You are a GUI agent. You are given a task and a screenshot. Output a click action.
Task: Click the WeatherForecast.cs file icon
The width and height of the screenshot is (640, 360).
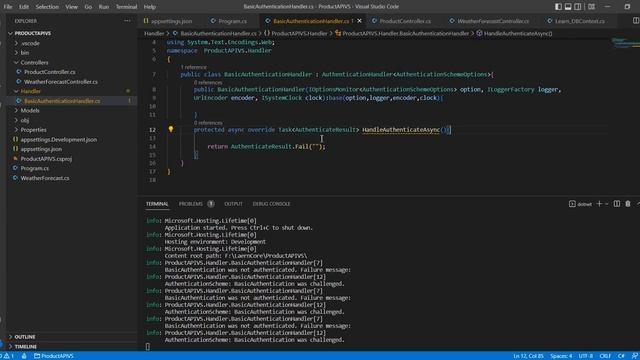pyautogui.click(x=15, y=178)
